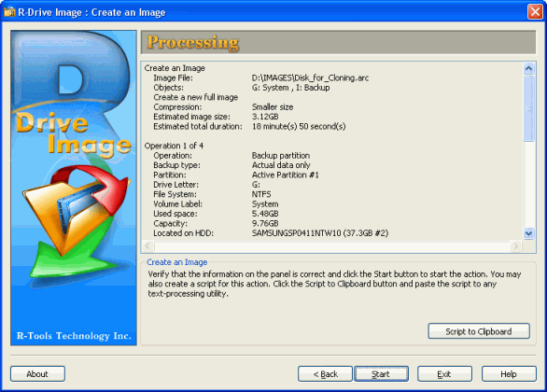Click the 'Image File:' label
The image size is (547, 392).
point(173,77)
